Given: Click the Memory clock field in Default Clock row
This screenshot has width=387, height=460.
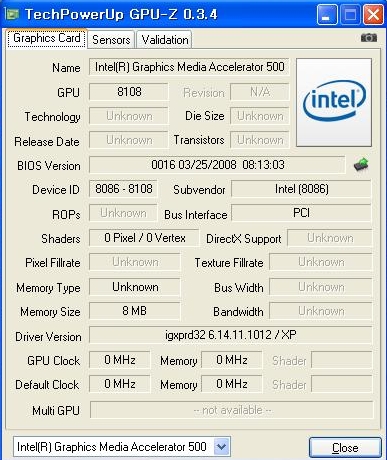Looking at the screenshot, I should [232, 384].
